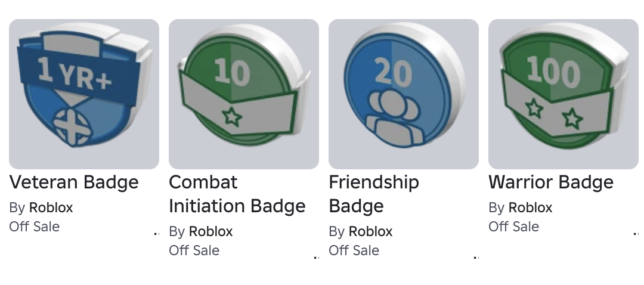Visit Roblox creator link under Warrior Badge

[530, 208]
